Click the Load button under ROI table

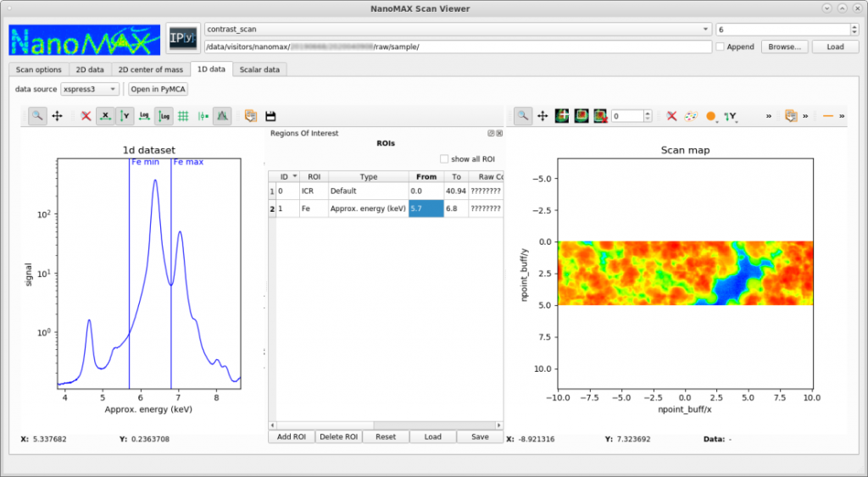(433, 436)
